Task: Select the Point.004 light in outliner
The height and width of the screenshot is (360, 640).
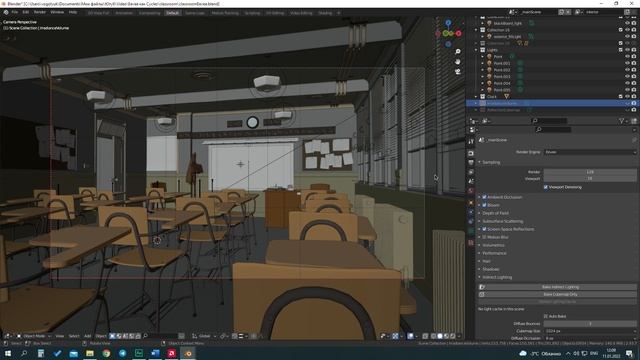Action: (x=502, y=83)
